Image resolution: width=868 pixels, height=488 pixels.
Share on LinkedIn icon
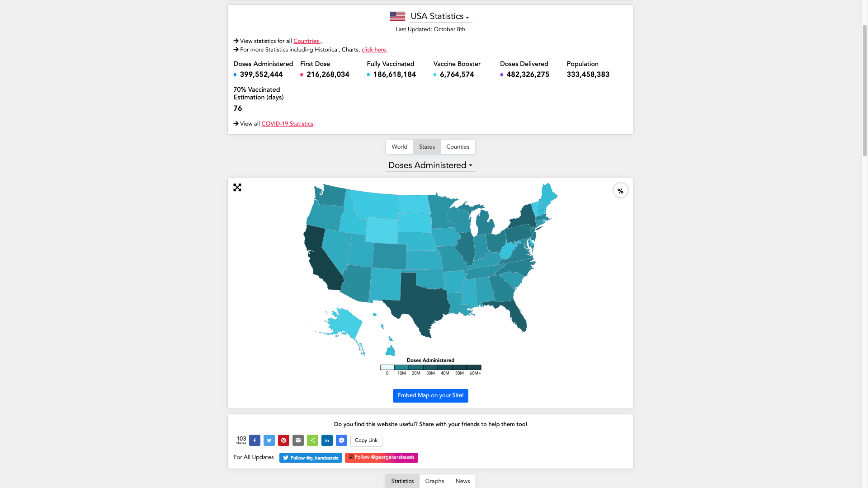point(327,440)
